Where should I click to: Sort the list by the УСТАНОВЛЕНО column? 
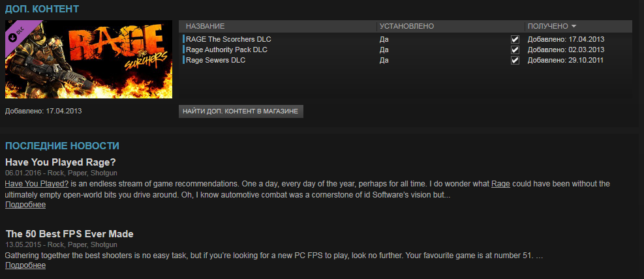point(406,26)
